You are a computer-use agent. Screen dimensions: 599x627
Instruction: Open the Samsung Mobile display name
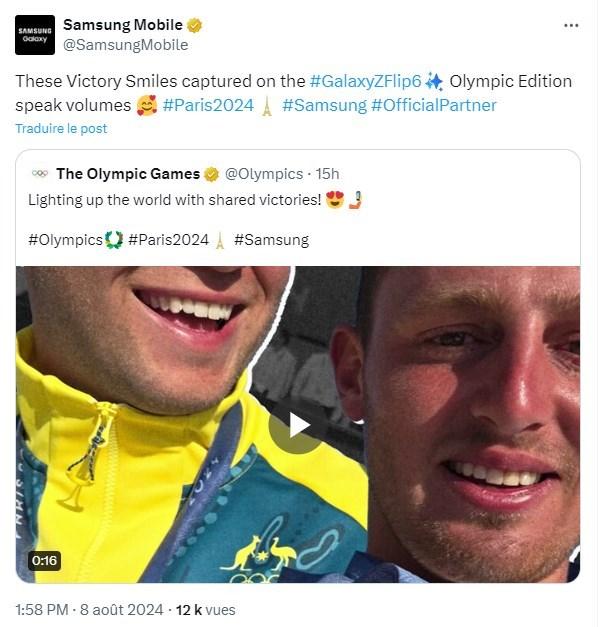123,25
